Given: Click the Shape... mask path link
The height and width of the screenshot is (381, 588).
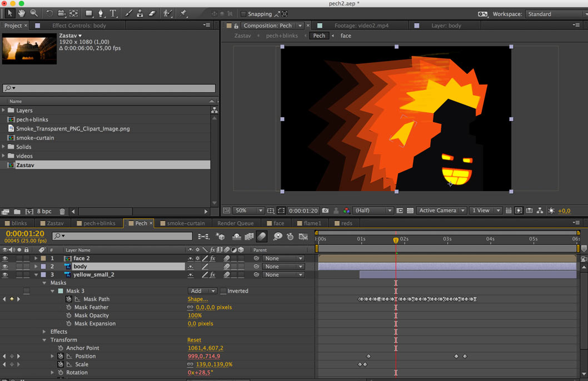Looking at the screenshot, I should pos(197,299).
